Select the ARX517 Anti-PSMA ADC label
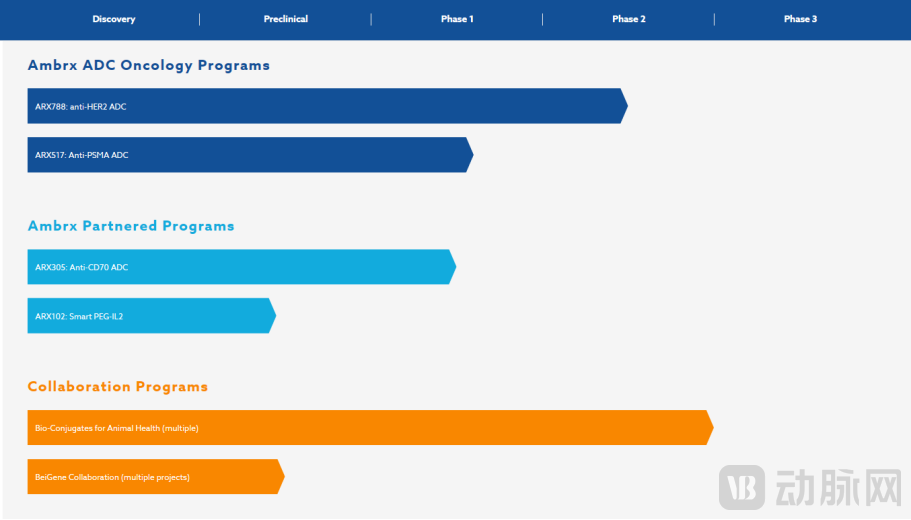911x520 pixels. [82, 155]
